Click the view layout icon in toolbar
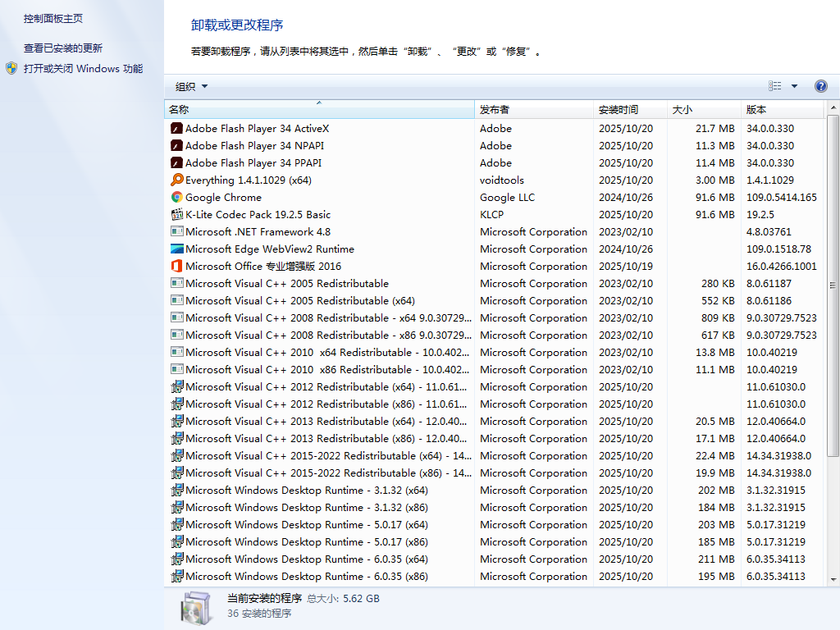 pos(775,86)
